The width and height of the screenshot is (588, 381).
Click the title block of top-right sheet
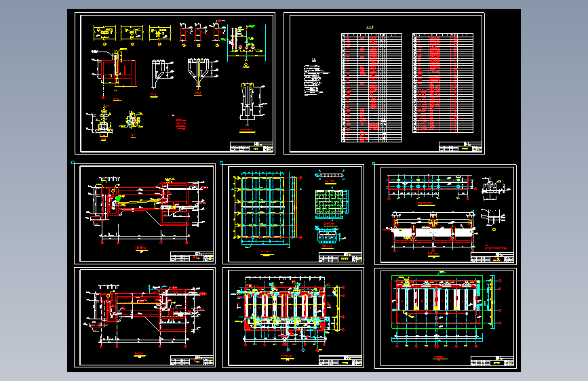point(460,146)
